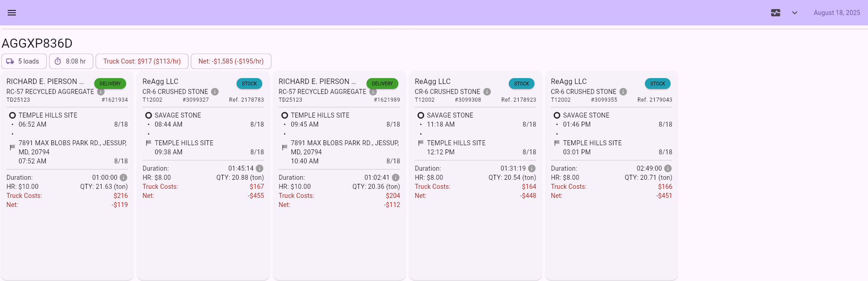Click the August 18, 2025 date
The width and height of the screenshot is (868, 281).
click(837, 13)
